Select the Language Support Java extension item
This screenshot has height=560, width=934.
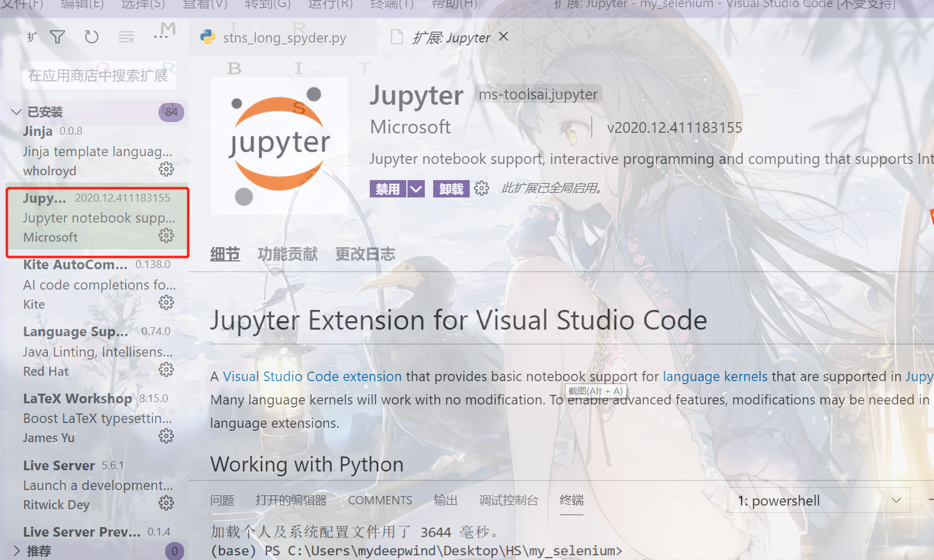click(x=97, y=351)
